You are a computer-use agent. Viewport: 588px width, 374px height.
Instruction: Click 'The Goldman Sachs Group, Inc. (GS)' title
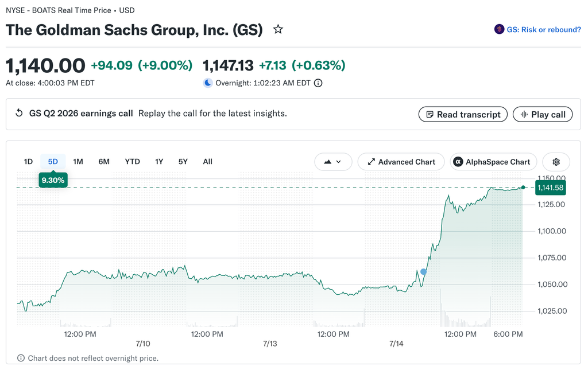134,30
